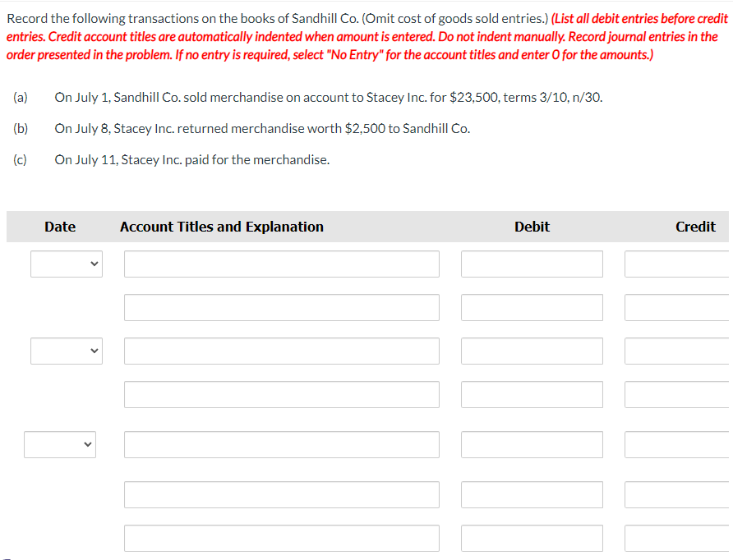Image resolution: width=733 pixels, height=560 pixels.
Task: Click the third Debit amount field
Action: pos(532,351)
